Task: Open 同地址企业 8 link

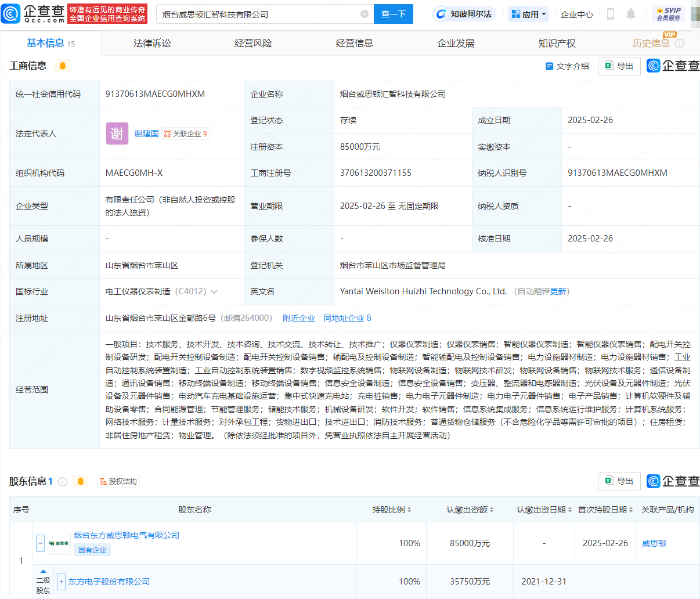Action: coord(347,318)
